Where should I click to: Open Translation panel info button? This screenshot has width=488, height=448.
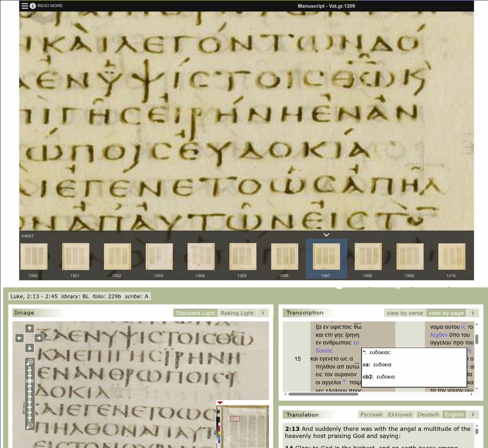tap(473, 415)
